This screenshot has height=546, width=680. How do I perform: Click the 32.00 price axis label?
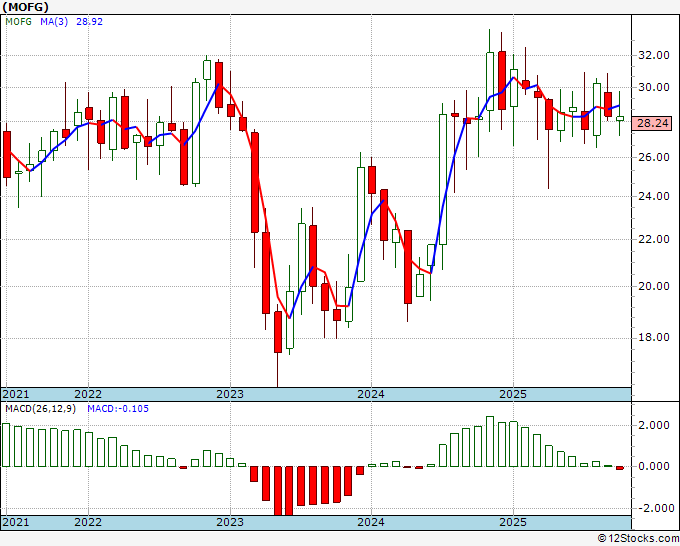(x=653, y=56)
